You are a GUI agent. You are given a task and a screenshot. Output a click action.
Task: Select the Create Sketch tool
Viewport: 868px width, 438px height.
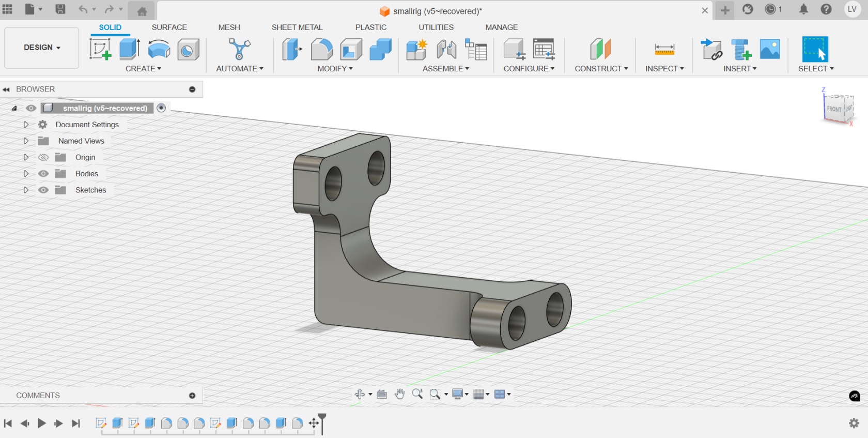[100, 50]
